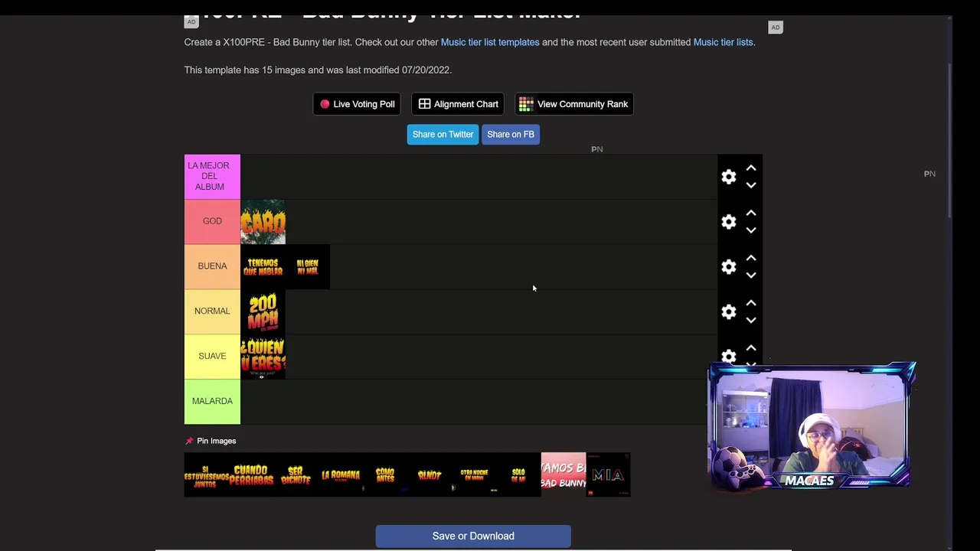This screenshot has height=551, width=980.
Task: Share on FB button
Action: [x=511, y=135]
